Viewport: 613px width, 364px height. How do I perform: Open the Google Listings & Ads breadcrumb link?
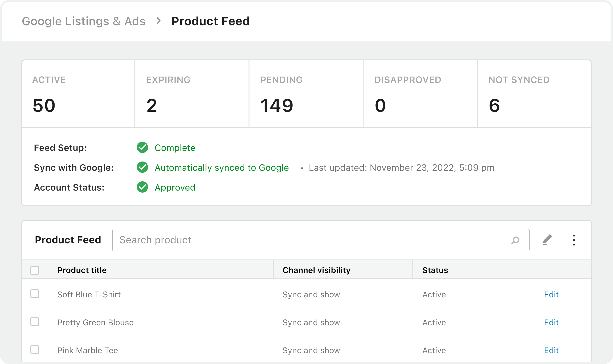[x=83, y=21]
